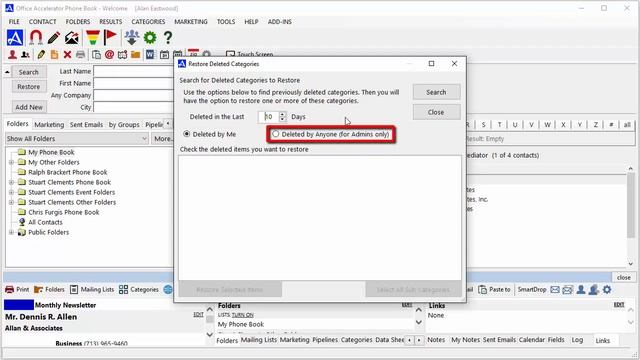Screen dimensions: 640x360
Task: Expand the Stuart Clements Event Folders node
Action: pos(11,192)
